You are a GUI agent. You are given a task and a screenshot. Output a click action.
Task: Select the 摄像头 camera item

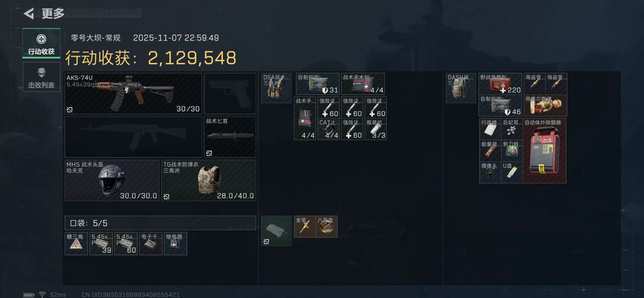[490, 172]
